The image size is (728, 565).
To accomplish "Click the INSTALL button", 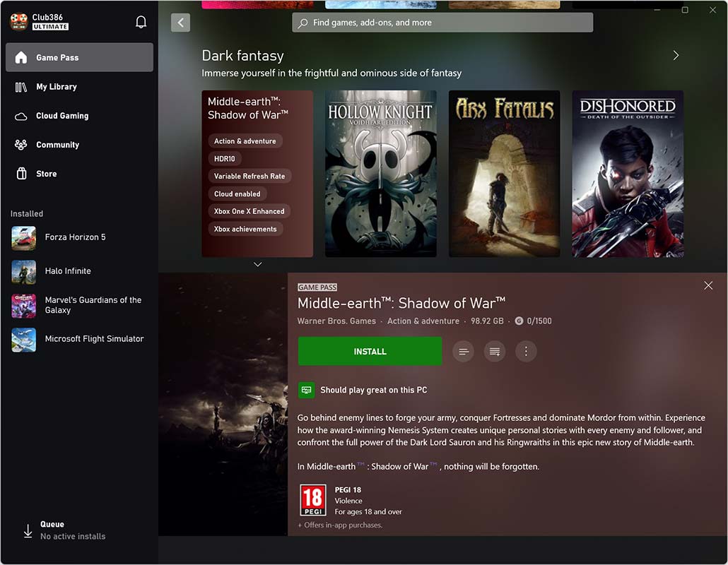I will pos(370,351).
